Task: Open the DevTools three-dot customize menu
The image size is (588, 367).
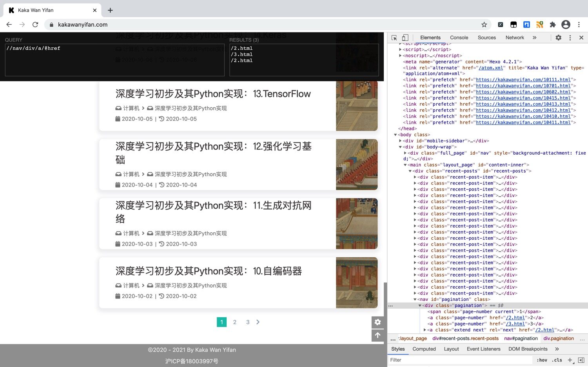Action: [570, 37]
